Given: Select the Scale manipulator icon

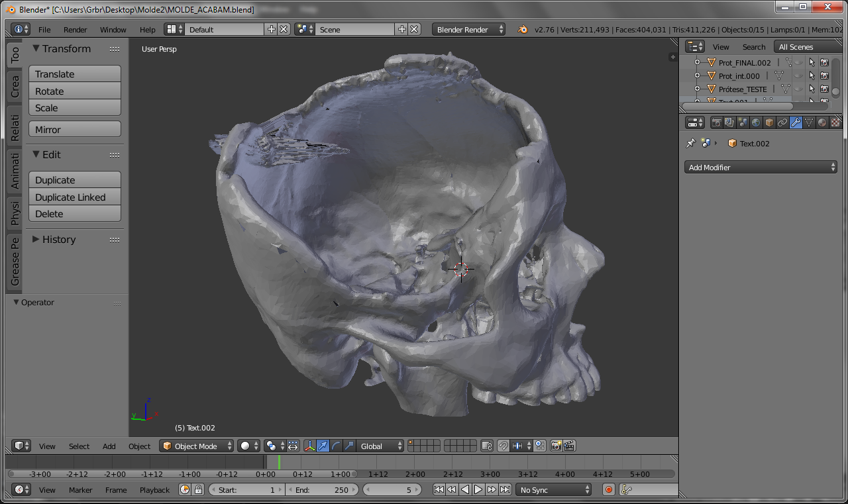Looking at the screenshot, I should click(349, 446).
